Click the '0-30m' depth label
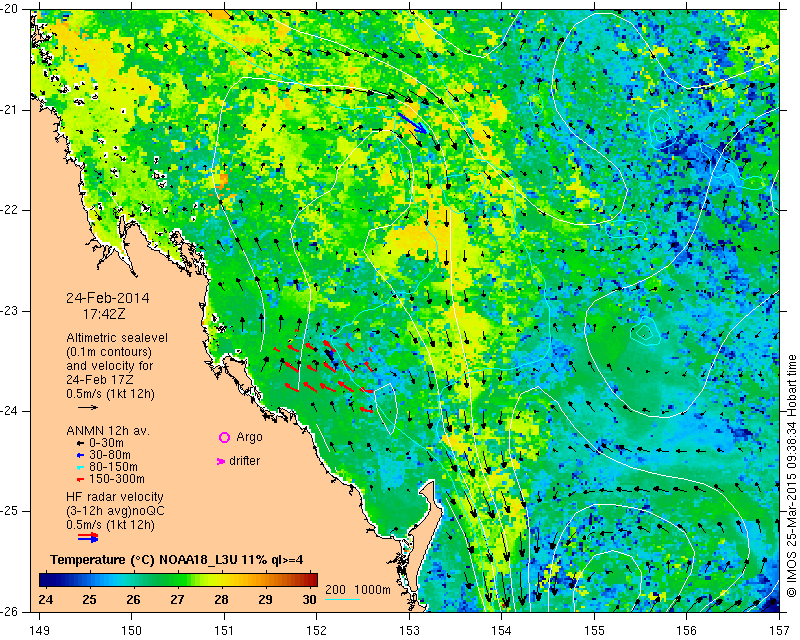The image size is (800, 640). point(106,443)
